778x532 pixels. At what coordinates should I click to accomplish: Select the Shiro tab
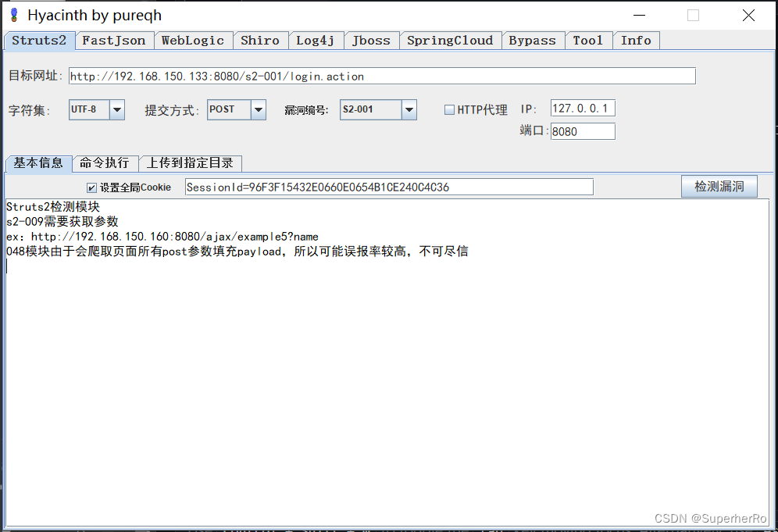tap(260, 40)
